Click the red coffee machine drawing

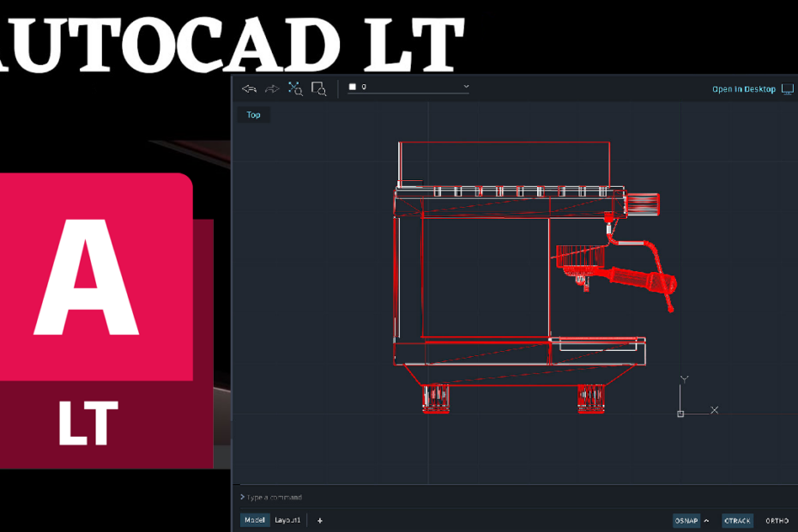[535, 277]
